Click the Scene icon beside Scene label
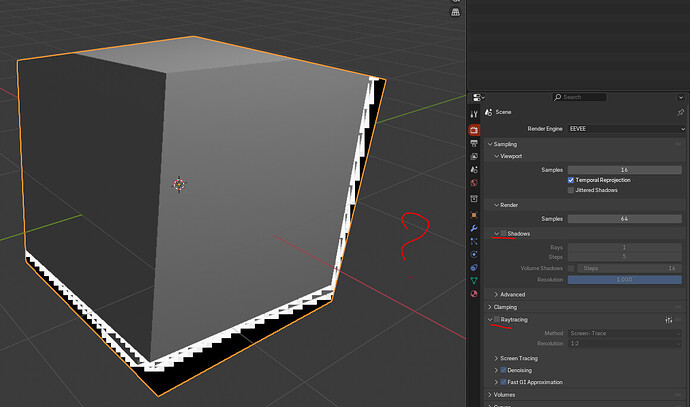The width and height of the screenshot is (690, 407). coord(488,112)
